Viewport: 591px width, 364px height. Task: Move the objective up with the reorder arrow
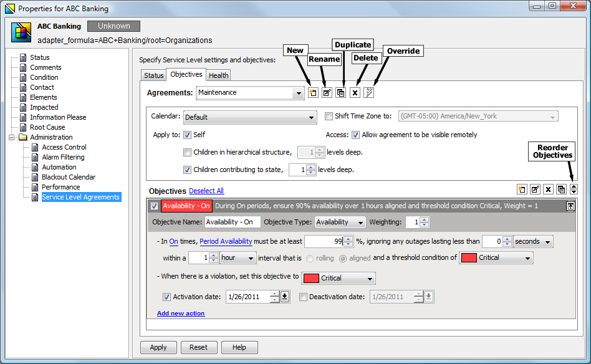574,187
